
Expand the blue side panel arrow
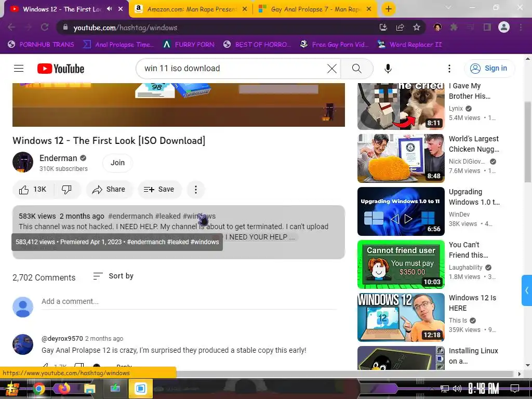pyautogui.click(x=527, y=290)
